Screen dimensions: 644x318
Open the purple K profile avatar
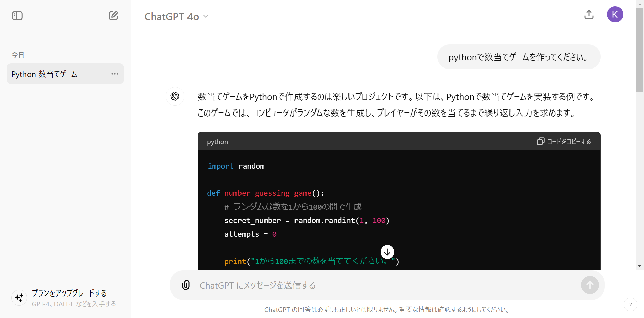(615, 15)
